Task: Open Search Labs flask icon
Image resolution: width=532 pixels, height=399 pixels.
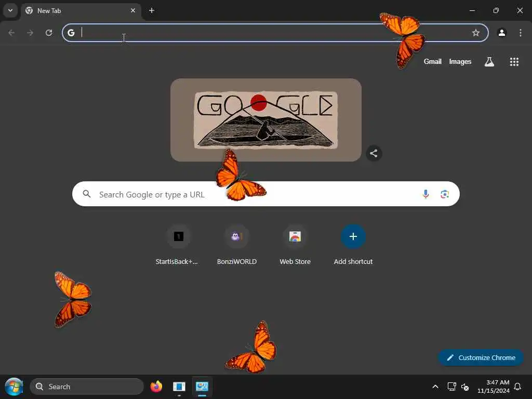Action: pyautogui.click(x=489, y=62)
